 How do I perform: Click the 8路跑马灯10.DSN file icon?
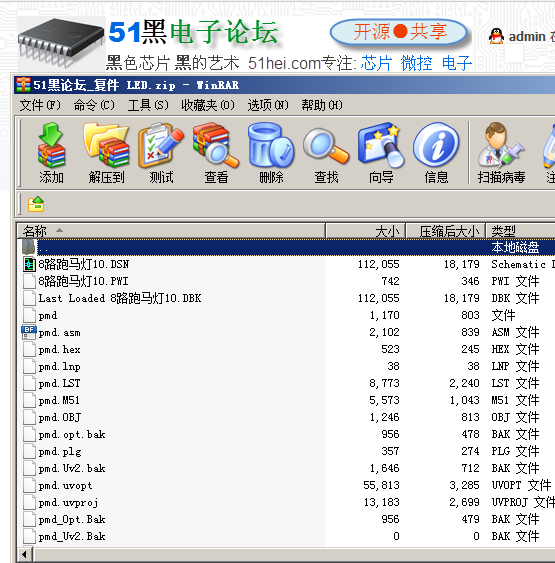29,264
